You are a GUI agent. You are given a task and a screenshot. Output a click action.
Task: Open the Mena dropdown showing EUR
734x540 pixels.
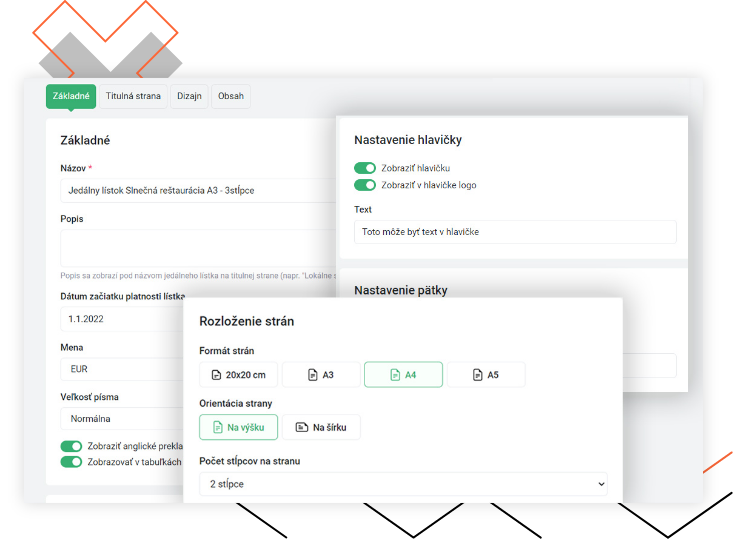tap(122, 369)
